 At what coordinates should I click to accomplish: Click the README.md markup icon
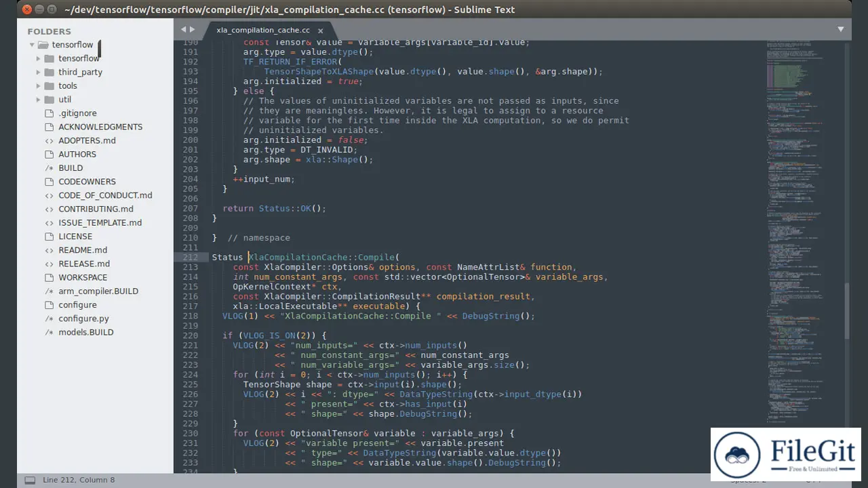pos(49,250)
